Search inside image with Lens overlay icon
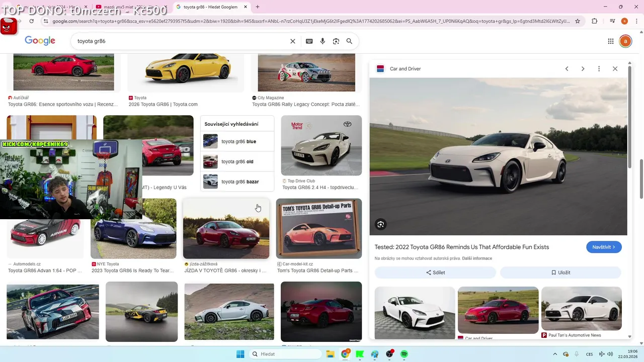Screen dimensions: 644x362 coord(381,225)
